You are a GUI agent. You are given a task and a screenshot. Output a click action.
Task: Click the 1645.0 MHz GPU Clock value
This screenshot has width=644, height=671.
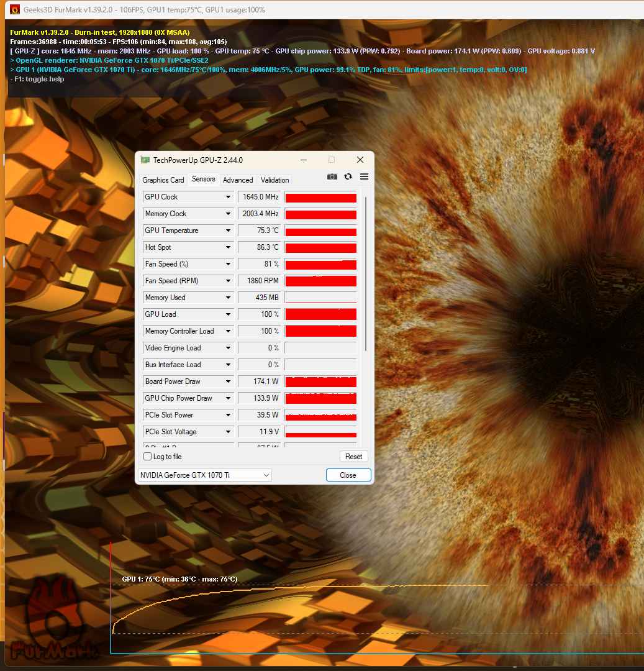[x=259, y=197]
